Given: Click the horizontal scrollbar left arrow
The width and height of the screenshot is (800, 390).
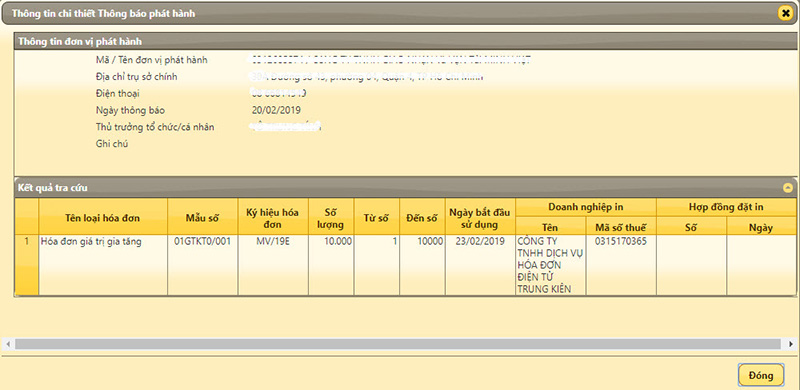Looking at the screenshot, I should pos(8,344).
